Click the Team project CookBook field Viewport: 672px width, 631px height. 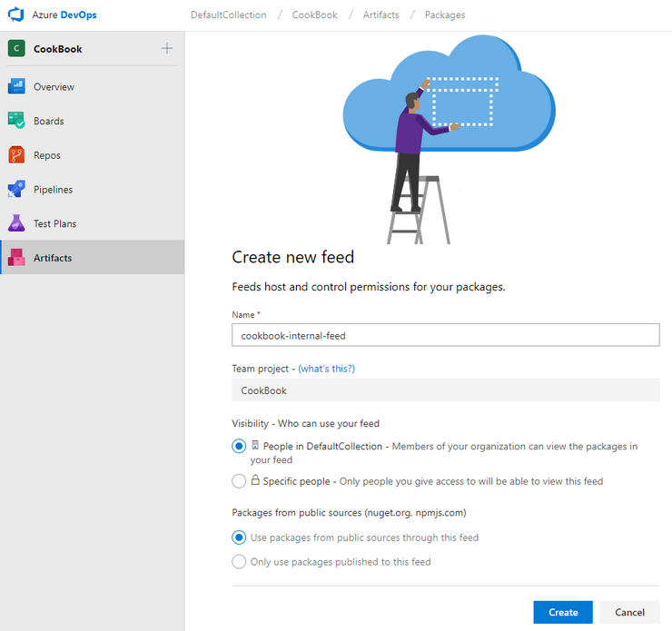tap(446, 389)
